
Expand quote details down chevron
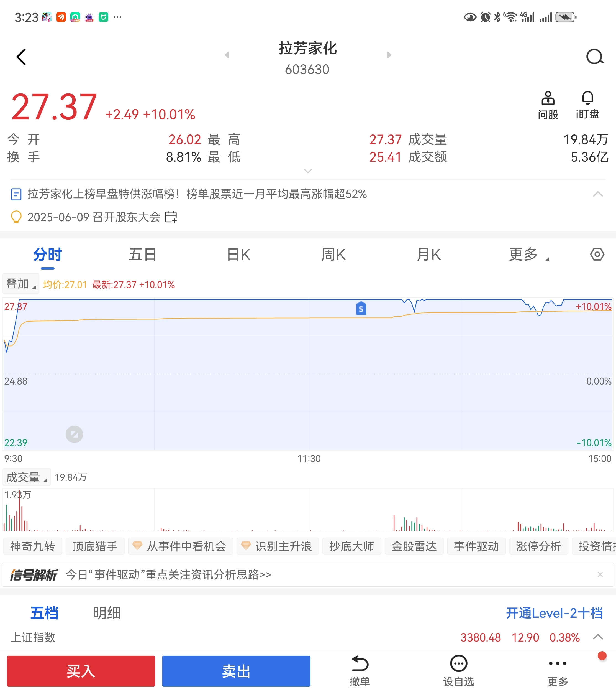coord(308,171)
